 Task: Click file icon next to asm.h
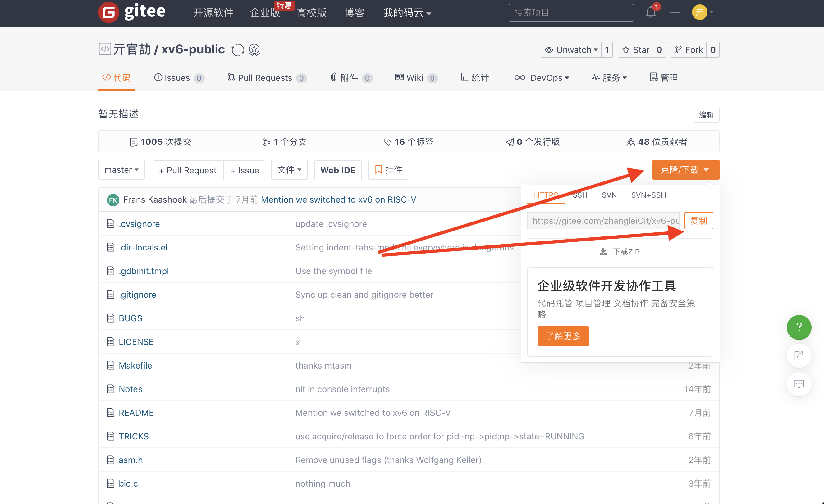(x=110, y=460)
